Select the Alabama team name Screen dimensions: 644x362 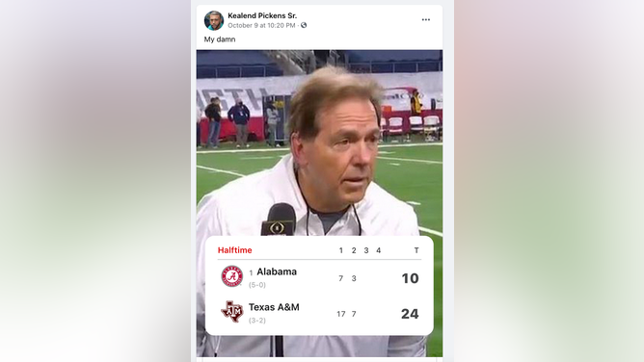(x=277, y=271)
